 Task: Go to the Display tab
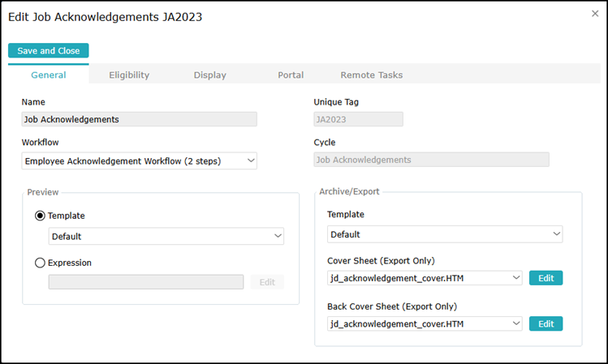(x=209, y=75)
